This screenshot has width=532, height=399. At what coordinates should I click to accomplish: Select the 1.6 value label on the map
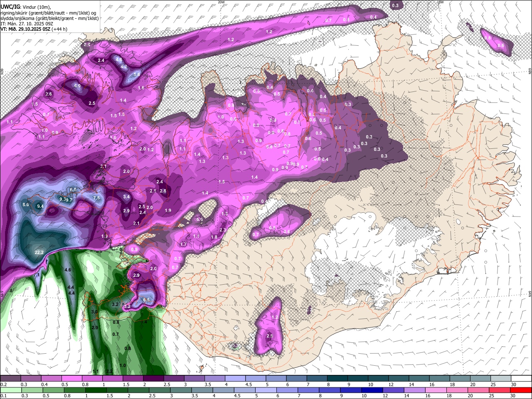click(141, 88)
